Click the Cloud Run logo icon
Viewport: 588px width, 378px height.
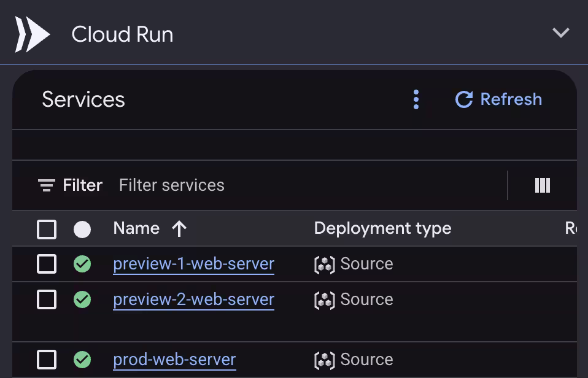pyautogui.click(x=33, y=34)
